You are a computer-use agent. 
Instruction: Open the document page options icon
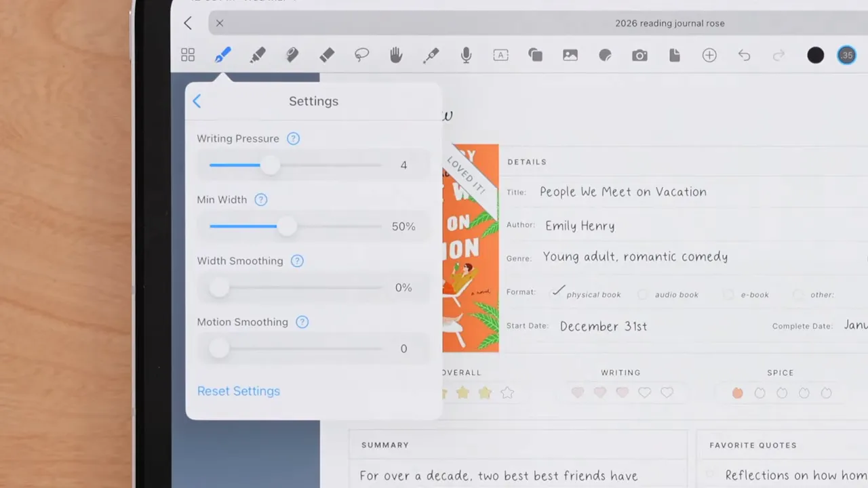pyautogui.click(x=675, y=56)
